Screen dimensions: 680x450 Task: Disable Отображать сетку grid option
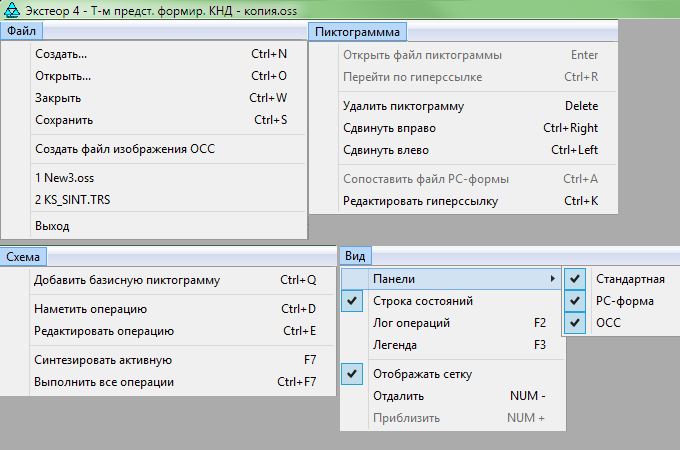pyautogui.click(x=352, y=374)
